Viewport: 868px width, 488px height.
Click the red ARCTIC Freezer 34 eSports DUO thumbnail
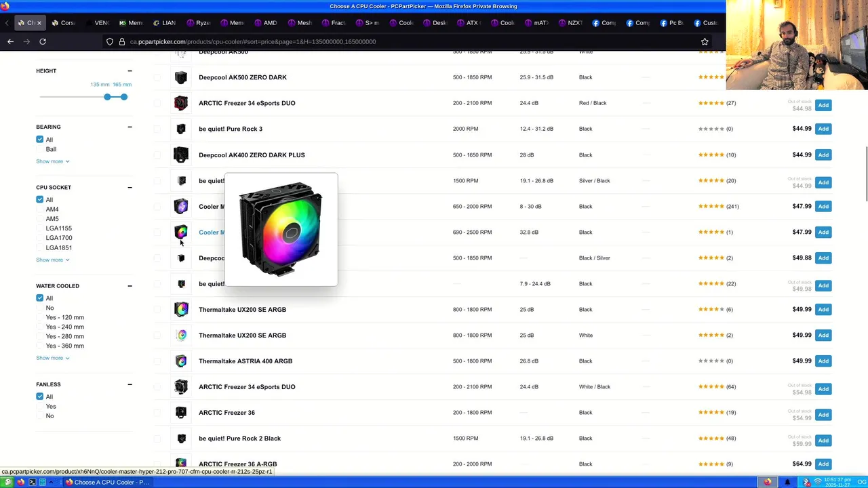181,103
